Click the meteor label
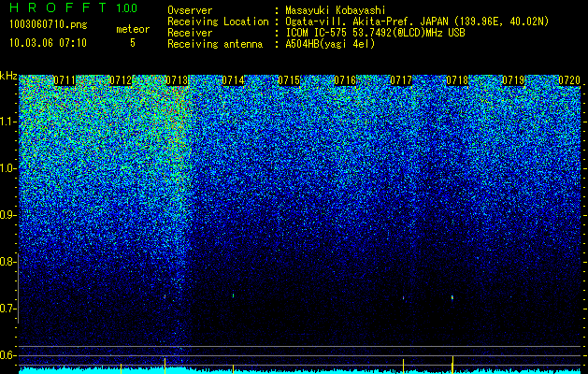The image size is (588, 374). (133, 29)
